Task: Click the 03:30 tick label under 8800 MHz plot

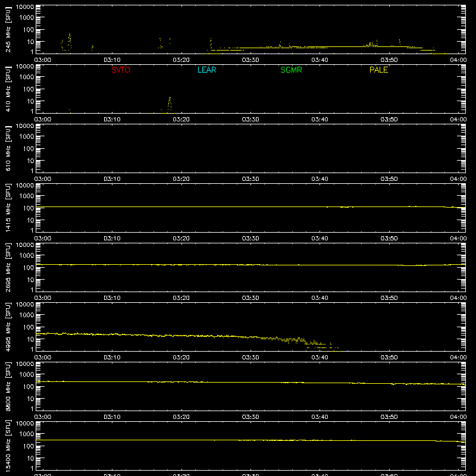Action: pos(250,417)
